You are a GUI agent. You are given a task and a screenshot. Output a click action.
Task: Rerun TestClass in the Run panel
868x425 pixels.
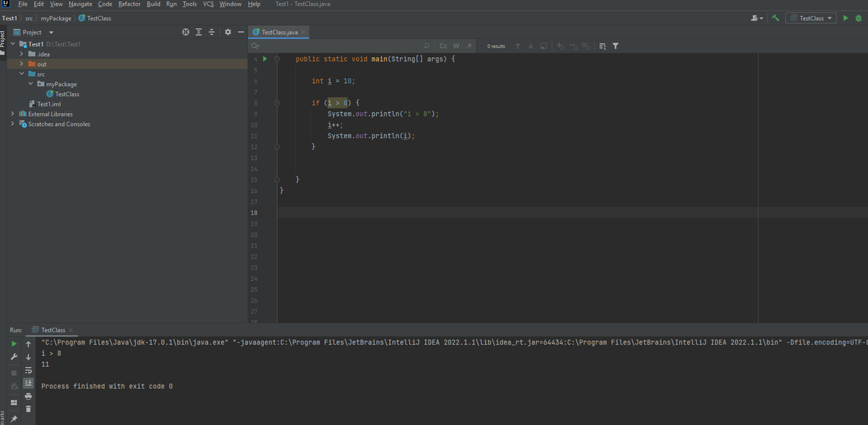pyautogui.click(x=14, y=344)
